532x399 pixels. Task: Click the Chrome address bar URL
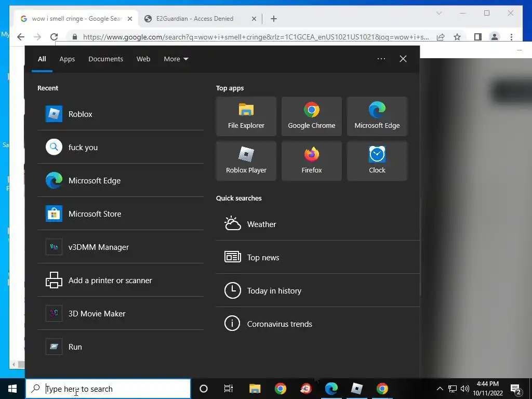click(256, 37)
